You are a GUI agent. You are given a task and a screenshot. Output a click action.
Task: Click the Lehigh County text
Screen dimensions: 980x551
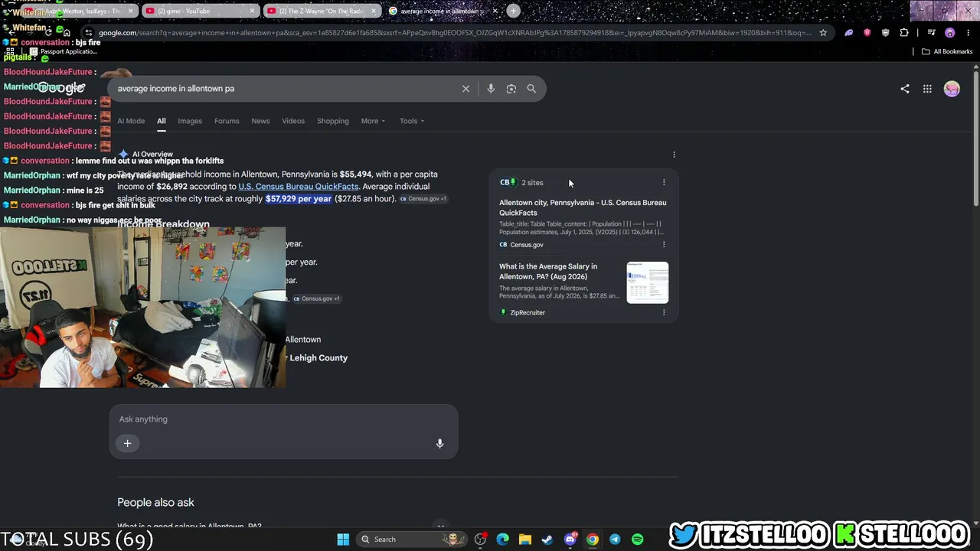[x=318, y=358]
